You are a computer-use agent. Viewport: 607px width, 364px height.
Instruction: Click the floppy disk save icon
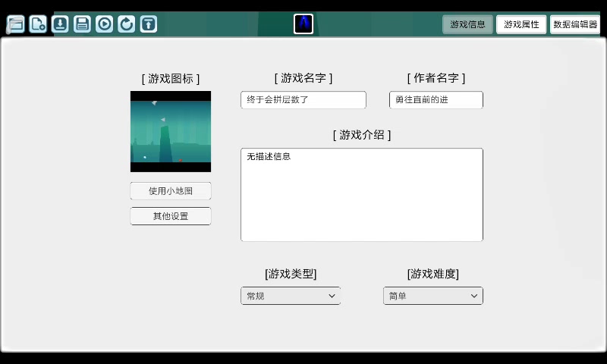82,24
